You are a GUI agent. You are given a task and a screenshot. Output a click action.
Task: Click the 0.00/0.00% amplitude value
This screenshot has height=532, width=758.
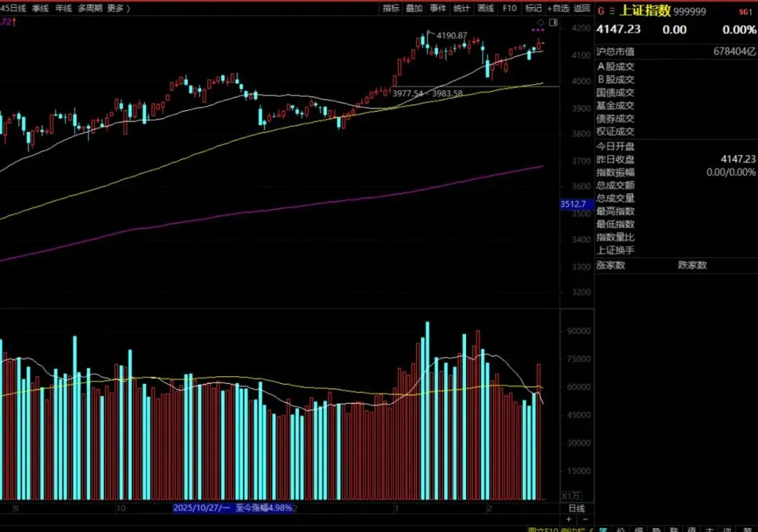click(x=731, y=173)
